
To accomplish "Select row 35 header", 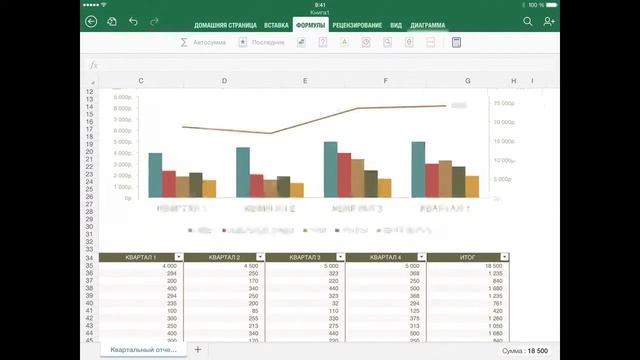I will (89, 266).
